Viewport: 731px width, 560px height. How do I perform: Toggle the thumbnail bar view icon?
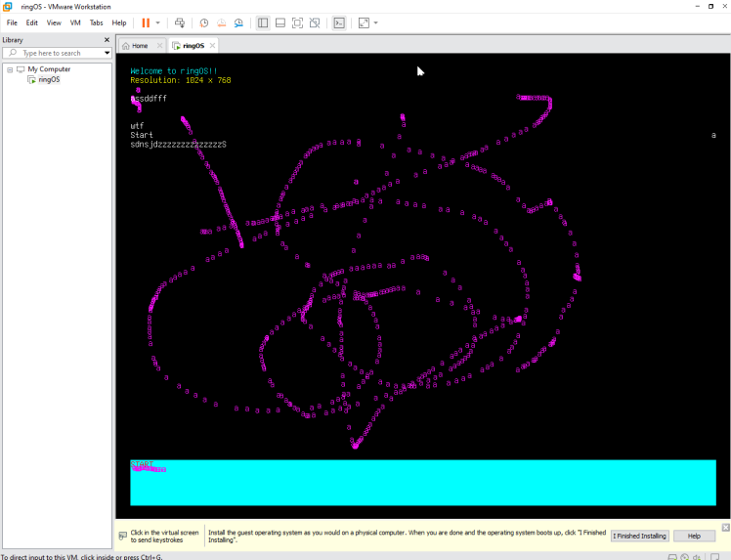280,22
